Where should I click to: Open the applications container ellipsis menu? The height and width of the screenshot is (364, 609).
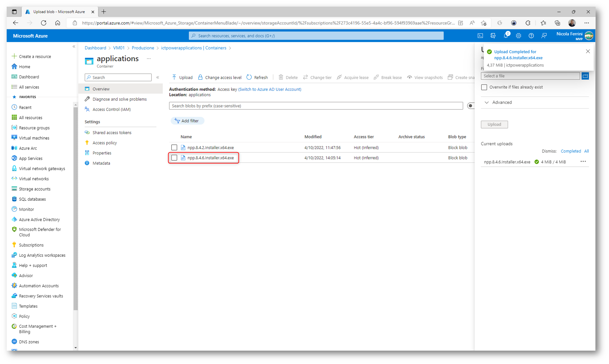click(x=149, y=59)
